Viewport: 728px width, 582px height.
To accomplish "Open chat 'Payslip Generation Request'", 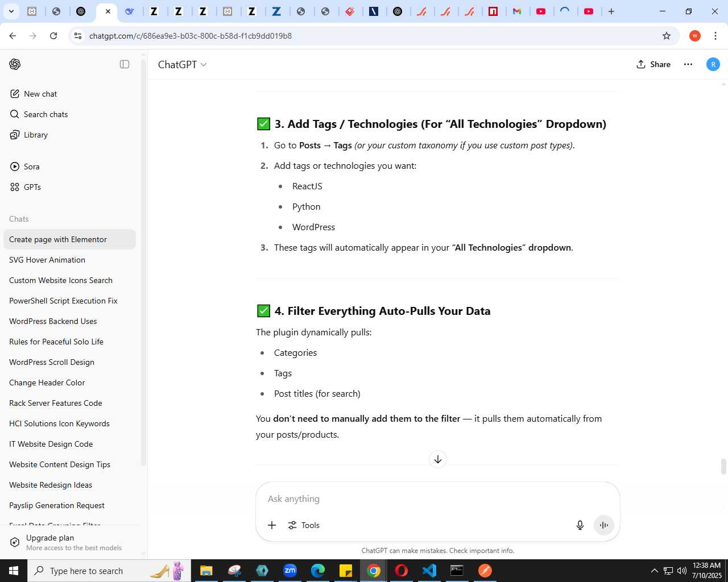I will click(69, 505).
